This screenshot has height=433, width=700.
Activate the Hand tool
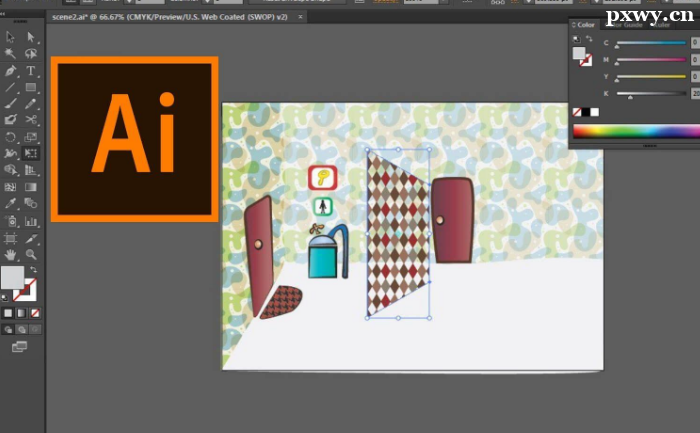coord(10,255)
